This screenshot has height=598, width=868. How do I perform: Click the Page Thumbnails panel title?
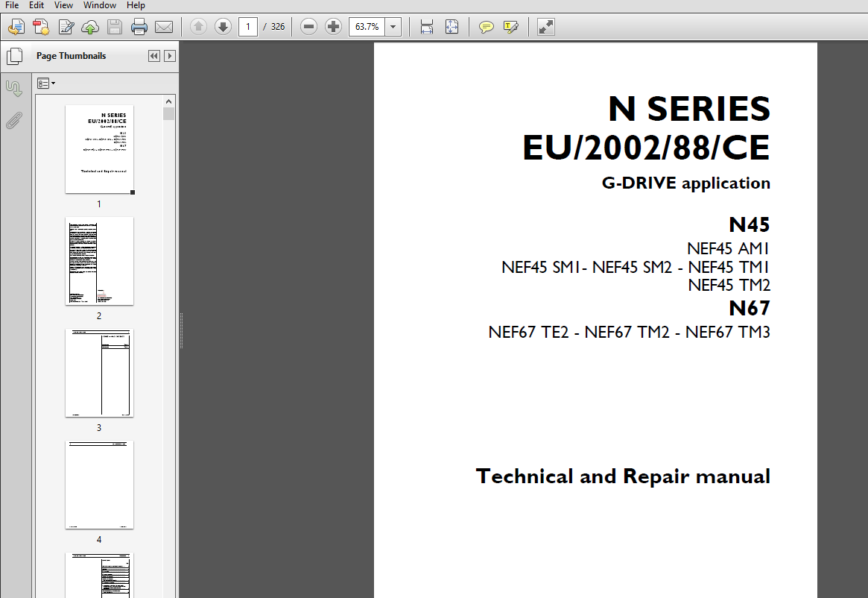(x=71, y=56)
